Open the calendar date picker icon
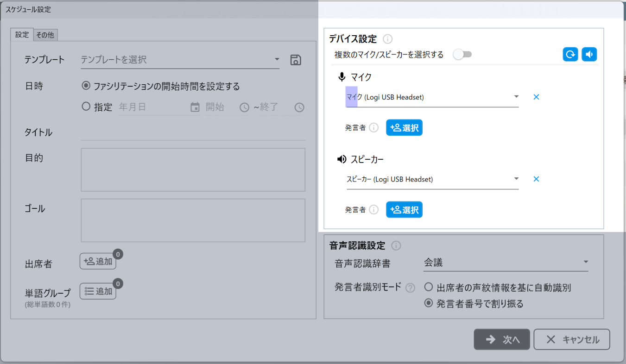 195,107
